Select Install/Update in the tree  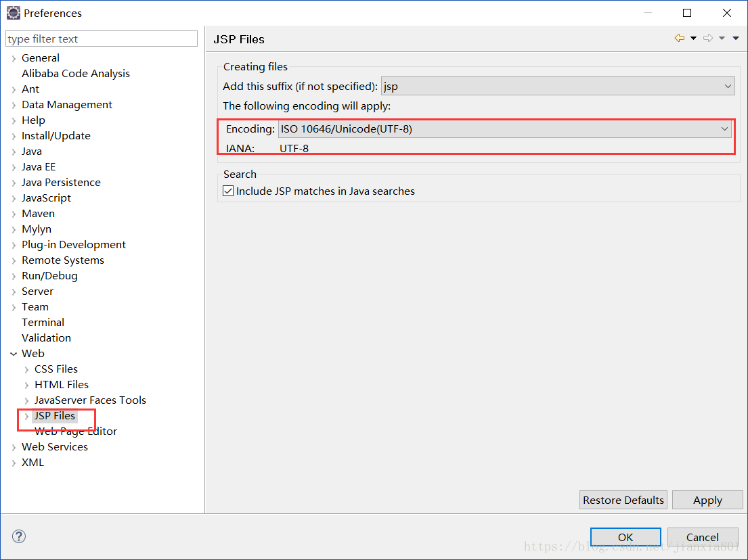point(56,136)
